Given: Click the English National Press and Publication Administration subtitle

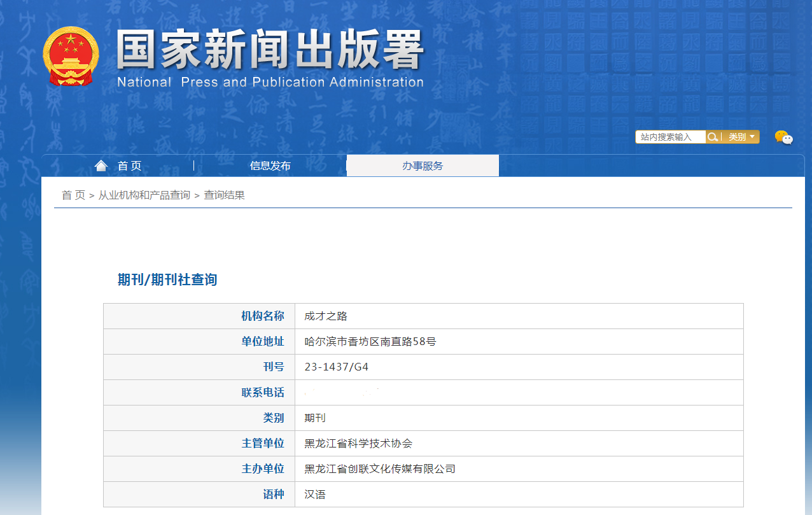Looking at the screenshot, I should coord(270,82).
